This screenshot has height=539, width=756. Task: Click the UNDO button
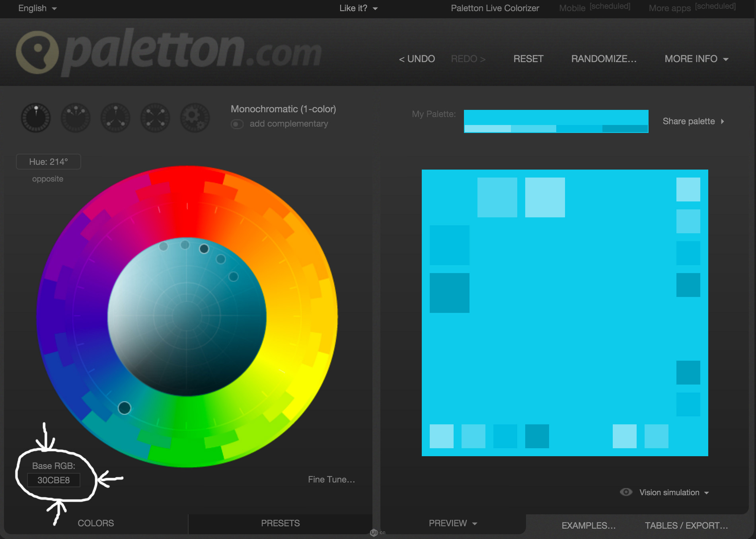coord(417,59)
